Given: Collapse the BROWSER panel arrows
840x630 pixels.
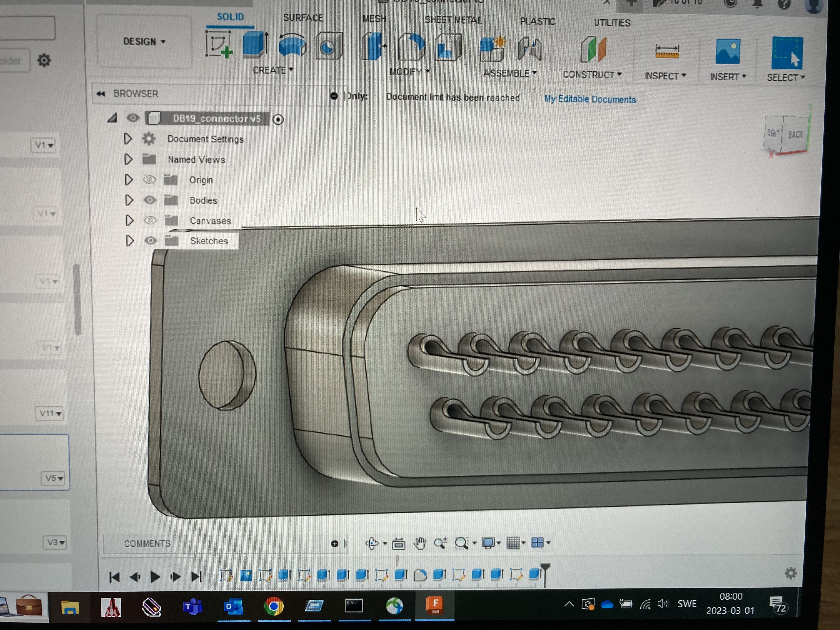Looking at the screenshot, I should click(x=101, y=93).
